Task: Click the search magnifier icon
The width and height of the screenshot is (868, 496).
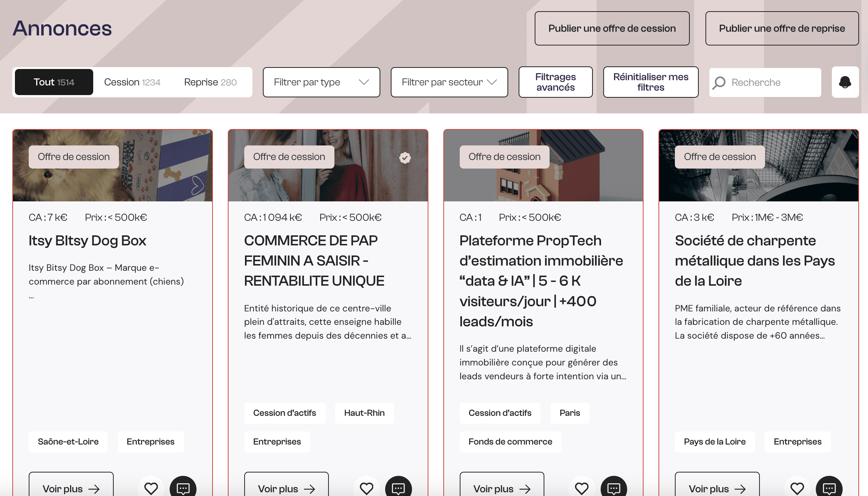Action: pyautogui.click(x=719, y=82)
